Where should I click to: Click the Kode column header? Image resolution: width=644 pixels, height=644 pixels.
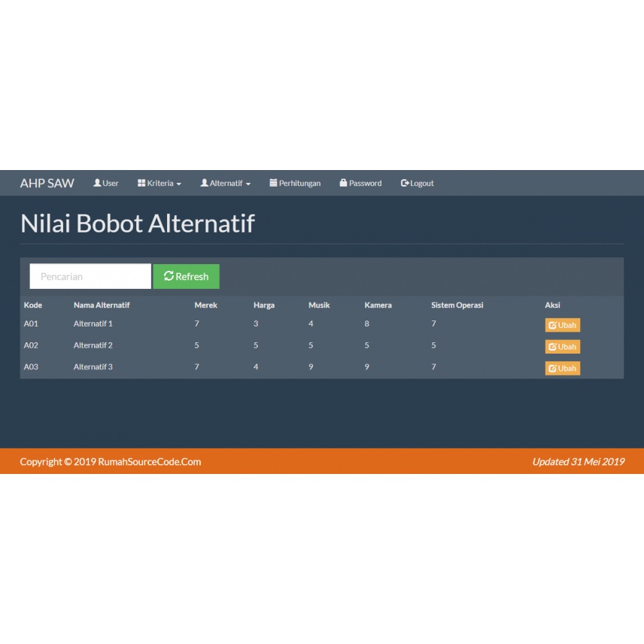(x=33, y=305)
